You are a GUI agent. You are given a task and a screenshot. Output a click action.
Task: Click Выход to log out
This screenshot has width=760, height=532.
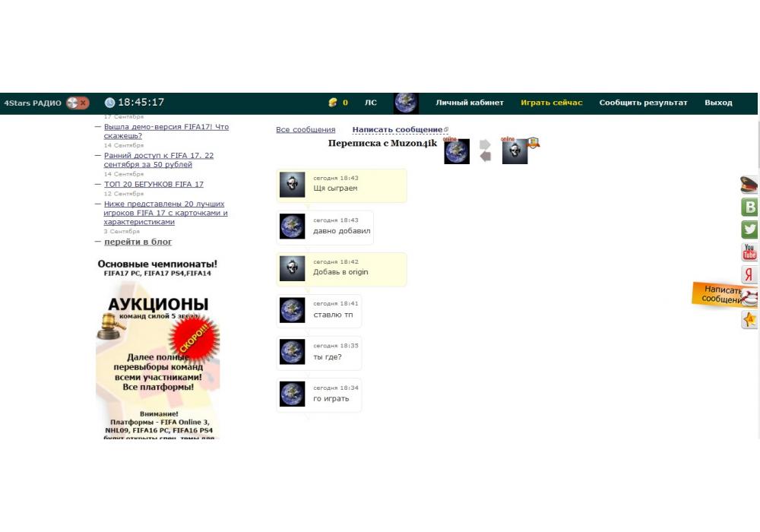(718, 103)
